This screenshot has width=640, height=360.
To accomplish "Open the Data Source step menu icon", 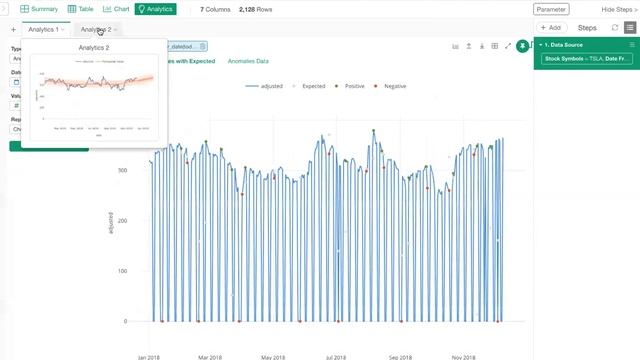I will (632, 45).
